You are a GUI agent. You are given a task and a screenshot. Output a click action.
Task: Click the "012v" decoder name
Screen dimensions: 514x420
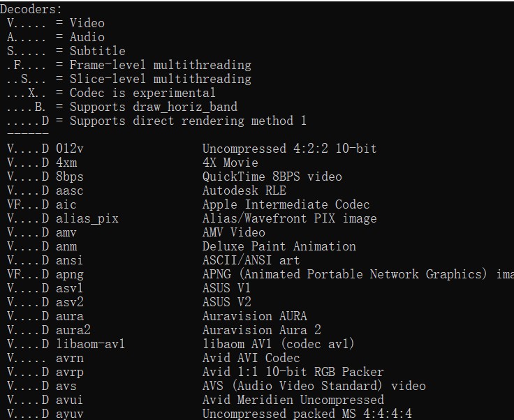tap(70, 149)
